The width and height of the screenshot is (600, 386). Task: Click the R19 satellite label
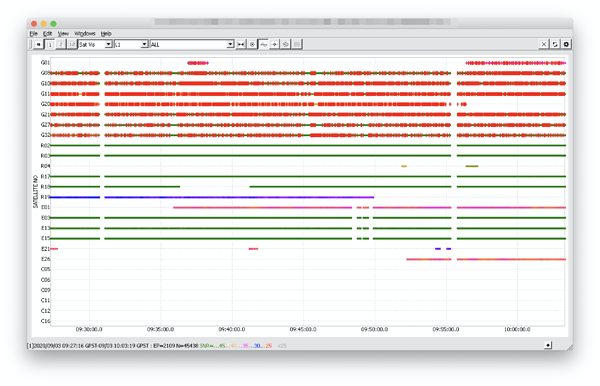45,197
